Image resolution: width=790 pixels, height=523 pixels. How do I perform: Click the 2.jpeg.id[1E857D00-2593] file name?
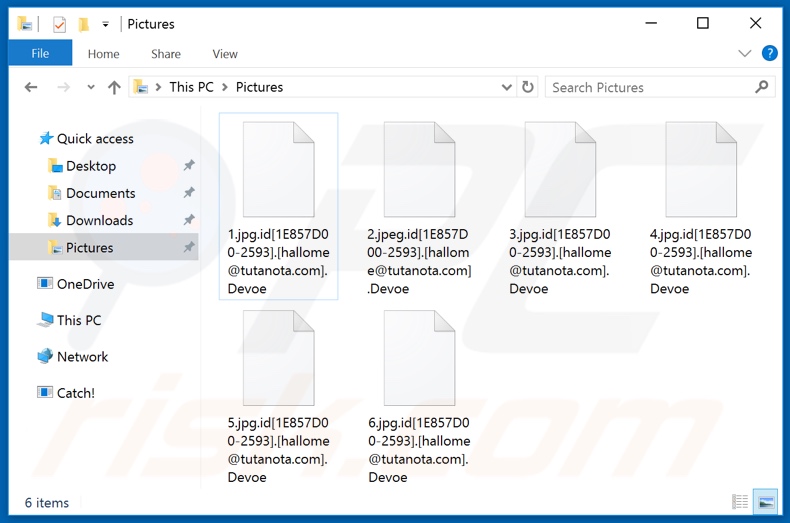(419, 262)
